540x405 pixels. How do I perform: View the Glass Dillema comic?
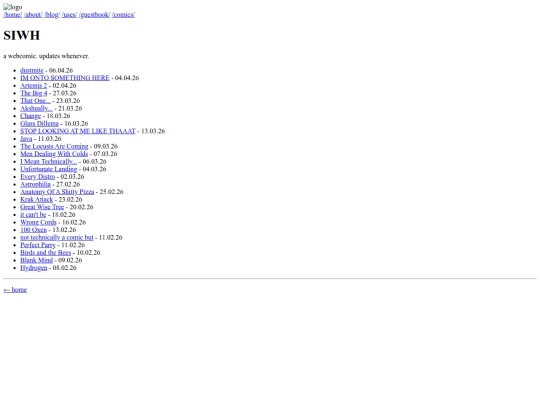pos(39,123)
